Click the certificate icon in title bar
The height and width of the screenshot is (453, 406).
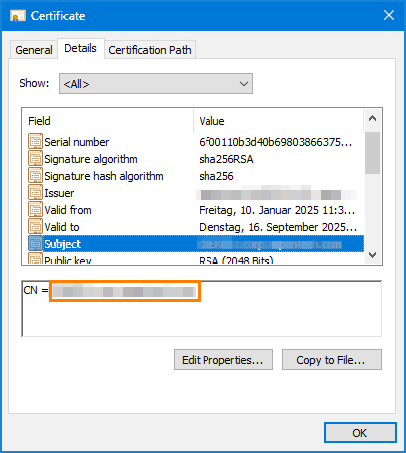pyautogui.click(x=18, y=16)
